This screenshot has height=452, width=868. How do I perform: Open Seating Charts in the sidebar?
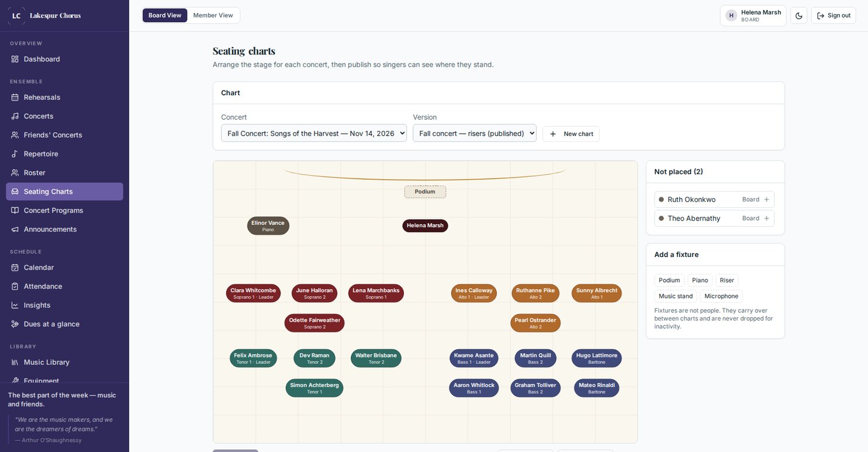(x=64, y=192)
